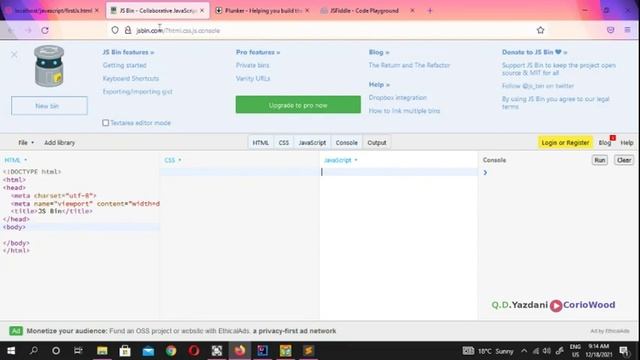Screen dimensions: 640x360
Task: Open Cortana circle in taskbar
Action: click(x=56, y=351)
